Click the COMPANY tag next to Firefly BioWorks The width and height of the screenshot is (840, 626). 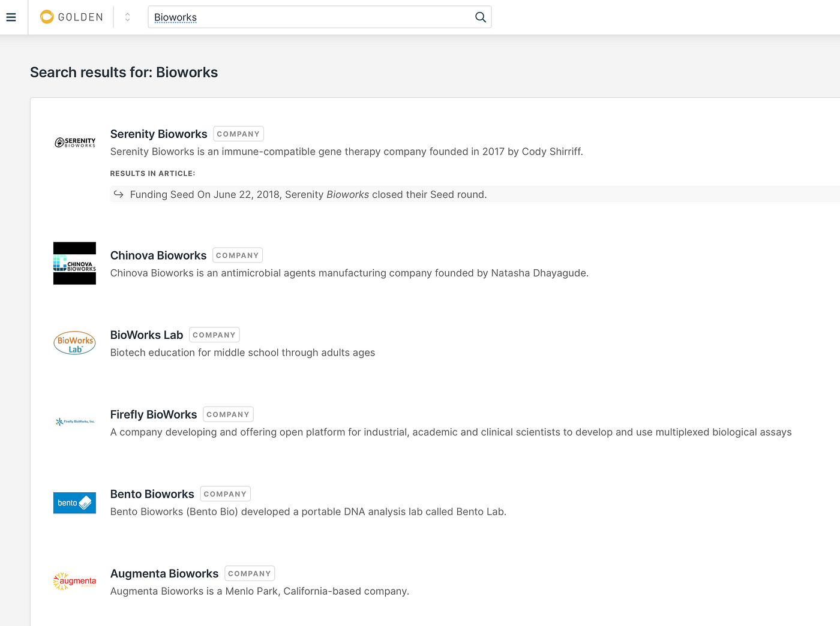(228, 414)
